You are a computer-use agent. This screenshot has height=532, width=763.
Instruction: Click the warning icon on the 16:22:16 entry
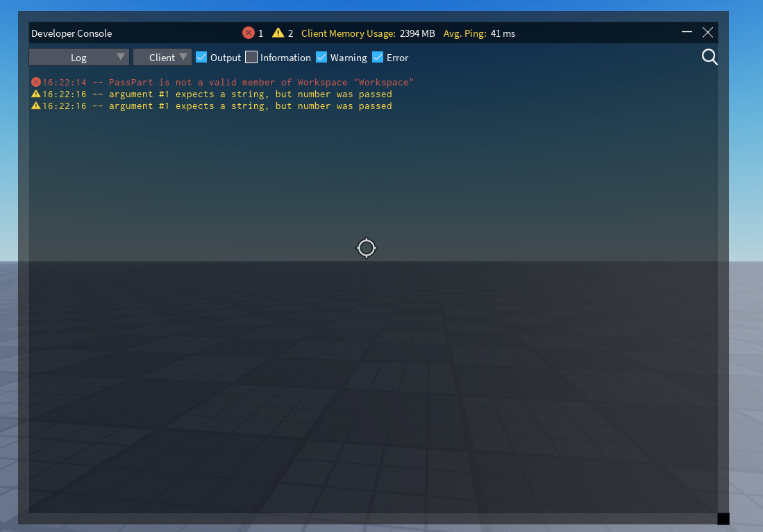click(x=35, y=94)
